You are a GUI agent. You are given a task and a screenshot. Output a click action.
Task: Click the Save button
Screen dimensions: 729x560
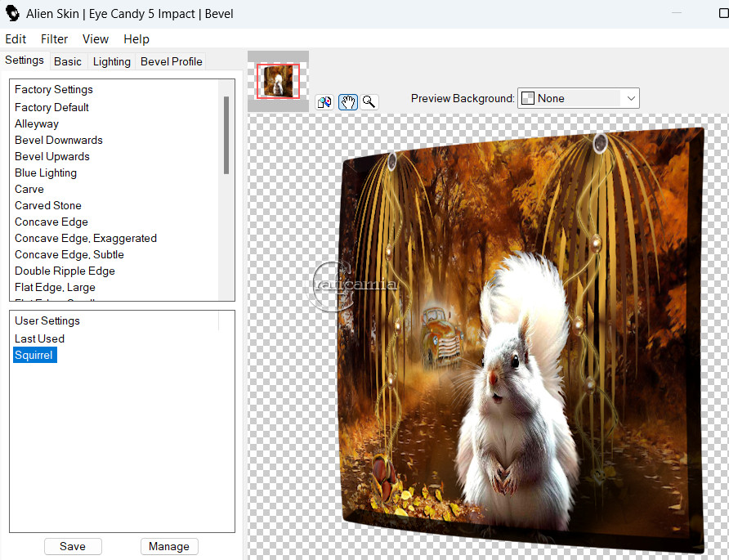[73, 547]
